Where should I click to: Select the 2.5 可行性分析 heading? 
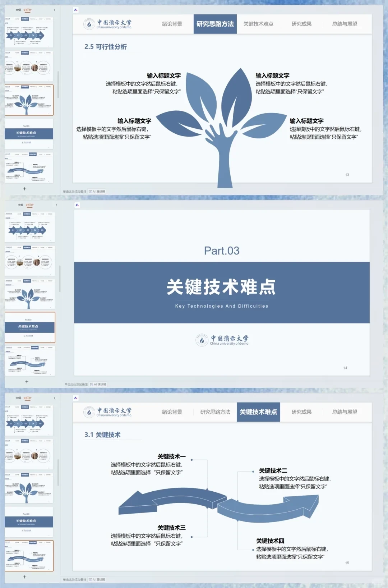pyautogui.click(x=106, y=47)
